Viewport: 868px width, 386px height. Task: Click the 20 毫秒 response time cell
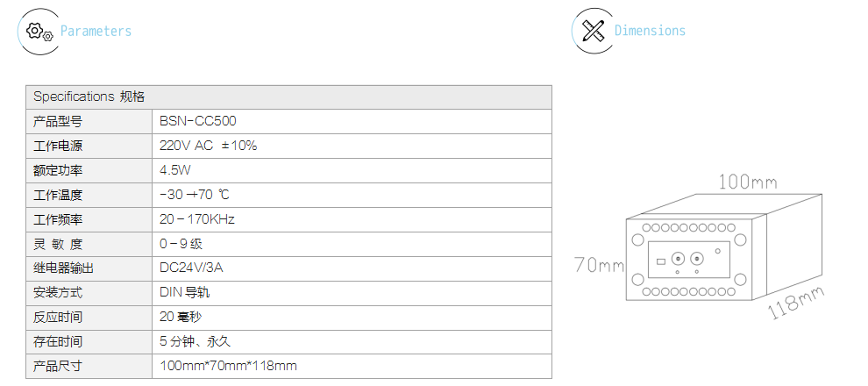(x=352, y=318)
